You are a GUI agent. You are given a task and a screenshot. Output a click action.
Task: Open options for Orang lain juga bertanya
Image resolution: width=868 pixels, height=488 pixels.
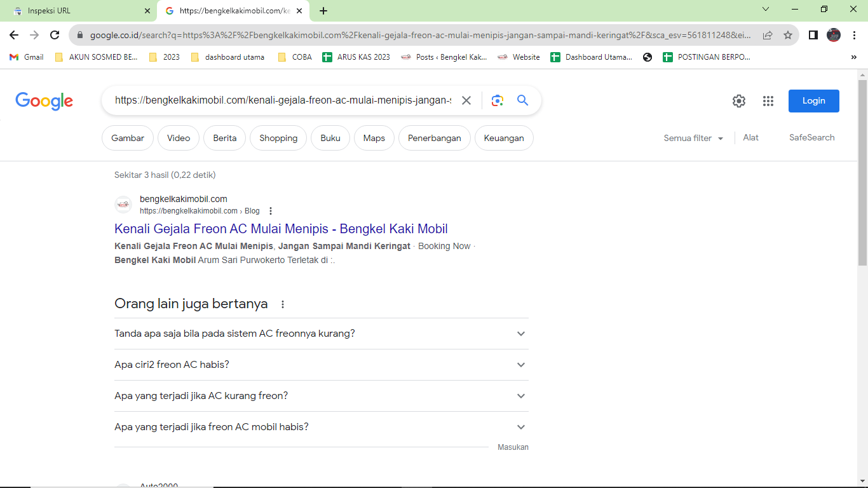click(283, 304)
